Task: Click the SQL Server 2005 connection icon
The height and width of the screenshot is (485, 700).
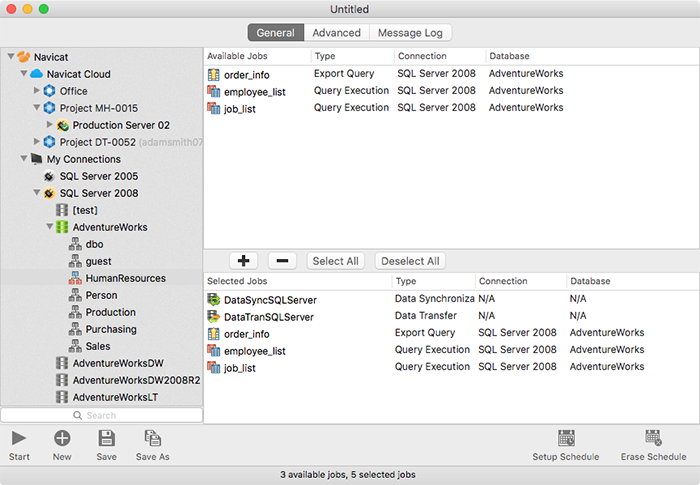Action: [x=49, y=176]
